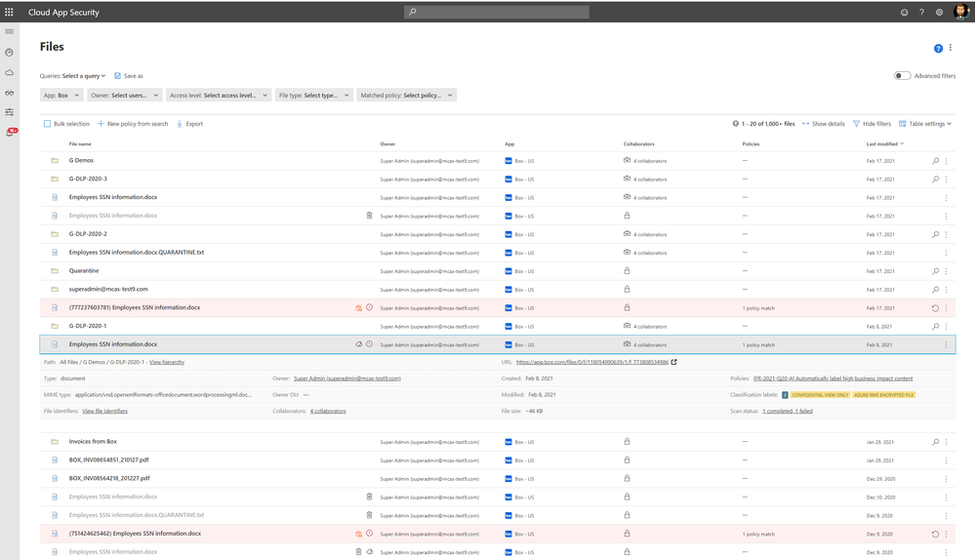Click the CONFIDENTIAL VIEW ONLY label tag
Screen dimensions: 975x560
pyautogui.click(x=820, y=395)
